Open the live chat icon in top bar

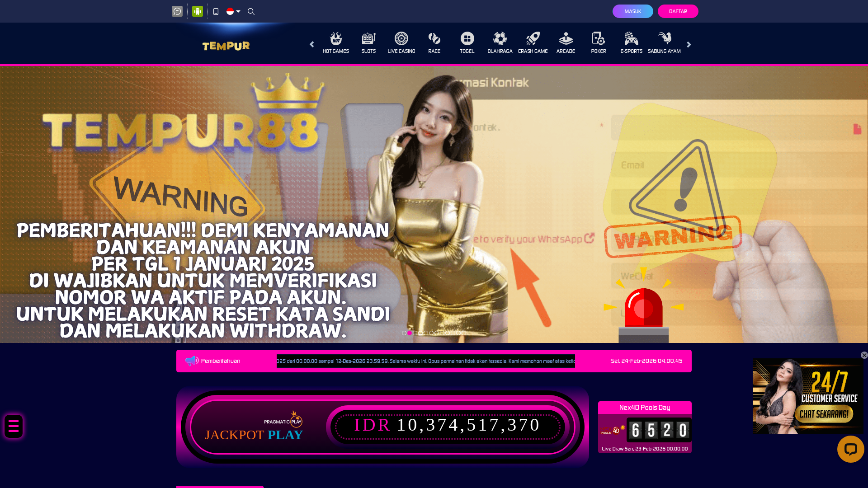click(177, 11)
